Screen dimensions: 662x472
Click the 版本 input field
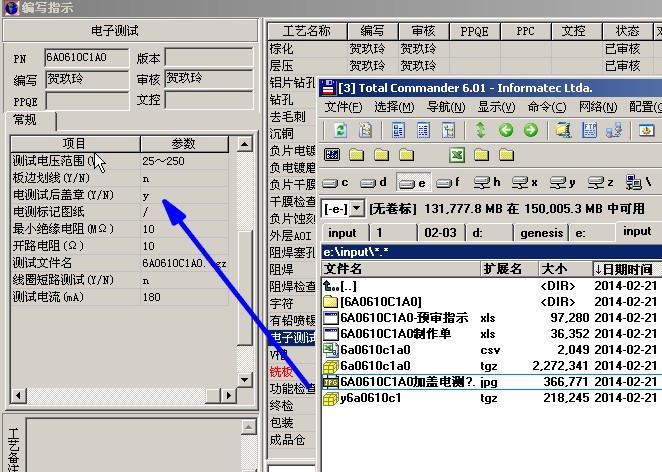tap(209, 57)
